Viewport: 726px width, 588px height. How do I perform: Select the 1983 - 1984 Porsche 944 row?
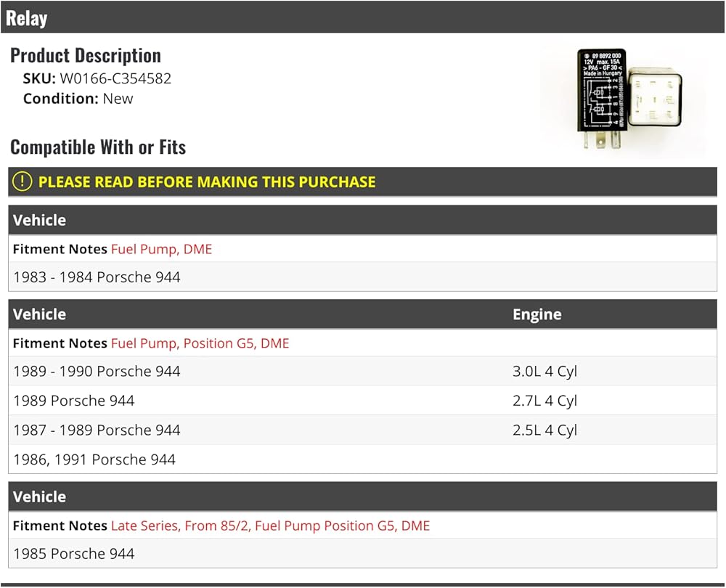click(x=362, y=277)
